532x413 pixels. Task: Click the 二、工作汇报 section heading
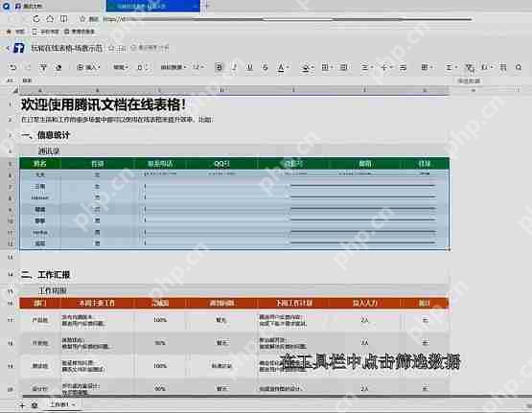(45, 274)
